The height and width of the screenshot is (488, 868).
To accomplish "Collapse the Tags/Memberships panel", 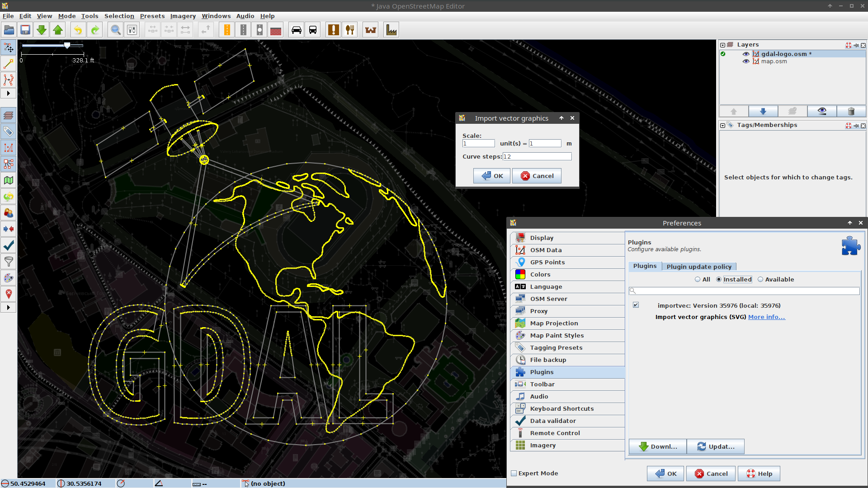I will [x=722, y=125].
